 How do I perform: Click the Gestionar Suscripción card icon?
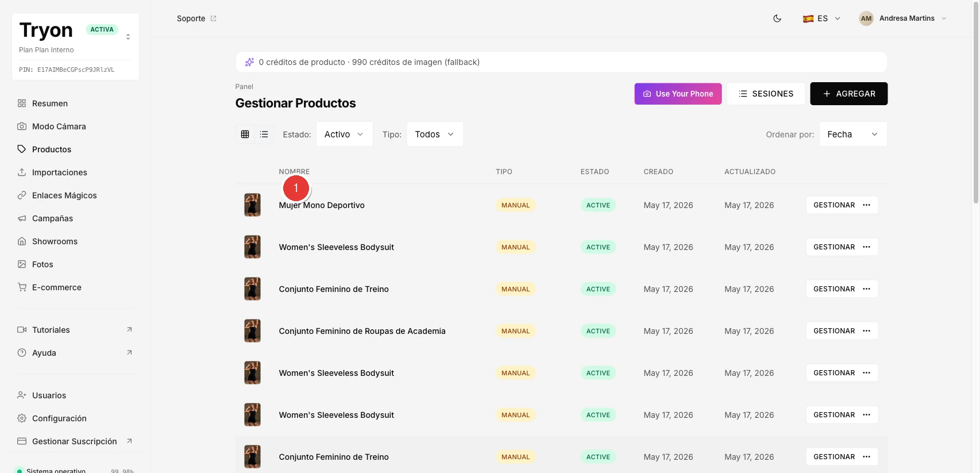coord(22,441)
